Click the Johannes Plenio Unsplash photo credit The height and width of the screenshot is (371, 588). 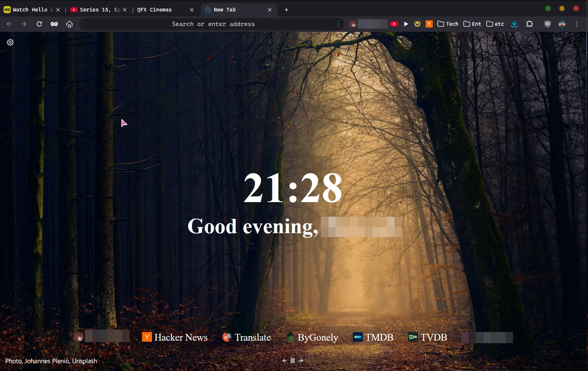tap(51, 361)
